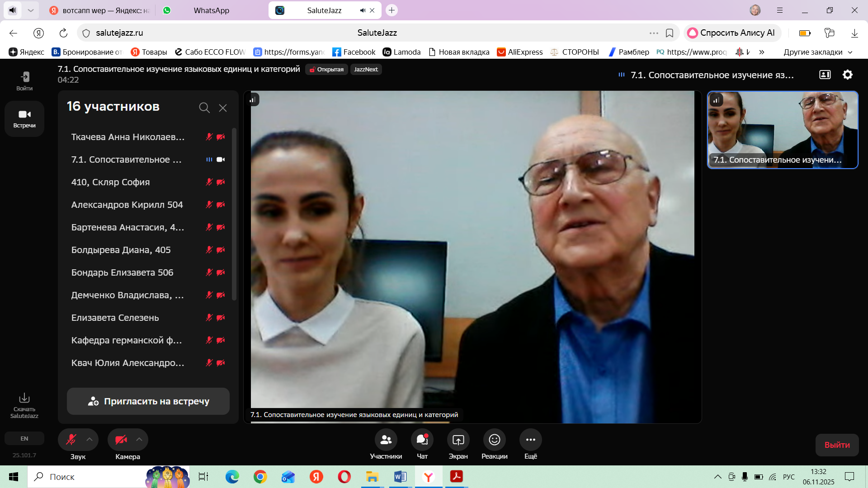Open the meeting settings gear icon
868x488 pixels.
[847, 75]
